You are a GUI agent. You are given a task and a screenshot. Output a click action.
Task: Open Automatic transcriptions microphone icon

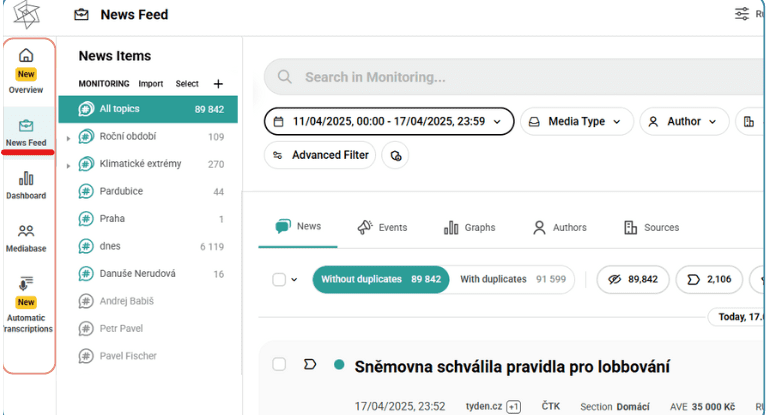pos(26,284)
